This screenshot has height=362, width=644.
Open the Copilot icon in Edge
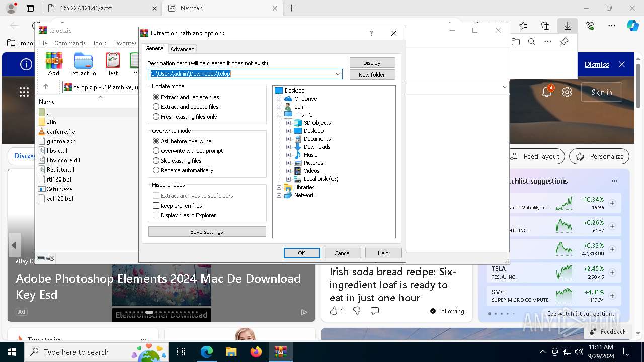click(632, 26)
